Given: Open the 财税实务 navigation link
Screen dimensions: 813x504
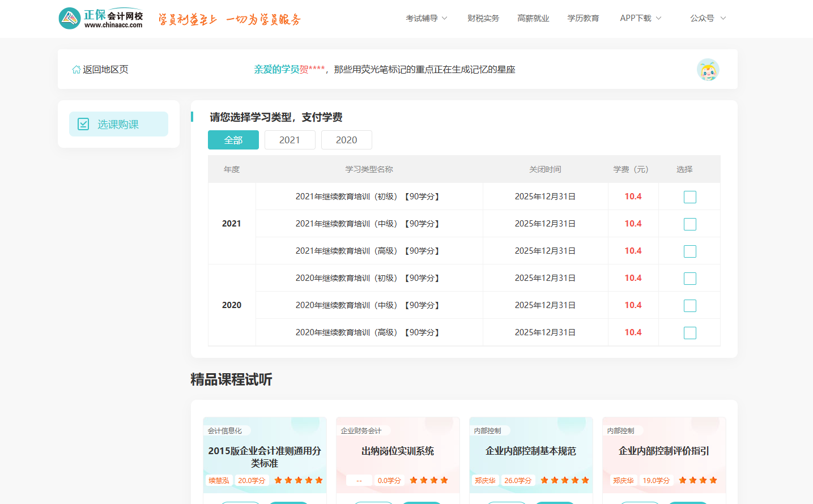Looking at the screenshot, I should click(483, 18).
